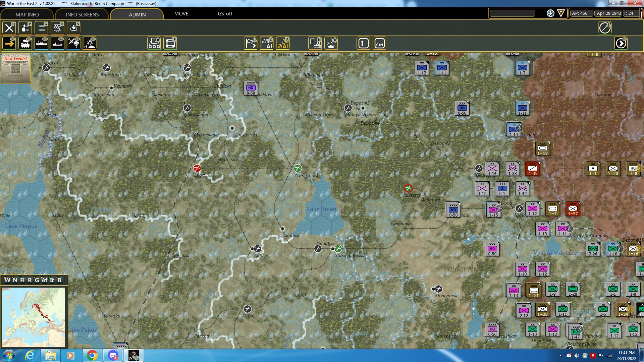Toggle the It nation filter button
Screen dimensions: 644x362
[x=52, y=280]
